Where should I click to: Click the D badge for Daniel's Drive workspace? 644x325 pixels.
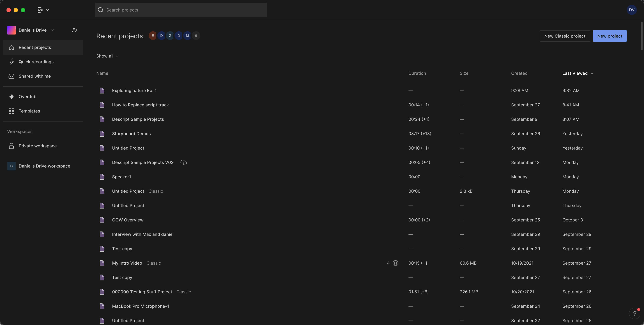click(x=11, y=166)
